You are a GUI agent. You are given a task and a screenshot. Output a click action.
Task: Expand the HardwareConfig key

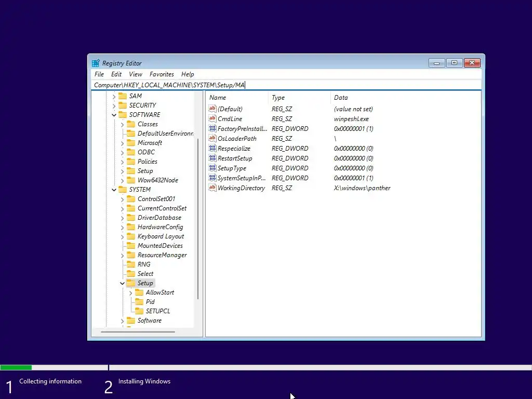point(123,228)
